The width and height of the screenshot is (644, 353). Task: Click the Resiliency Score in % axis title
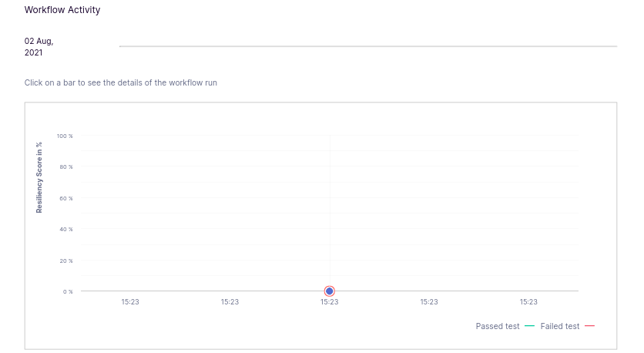pos(39,177)
